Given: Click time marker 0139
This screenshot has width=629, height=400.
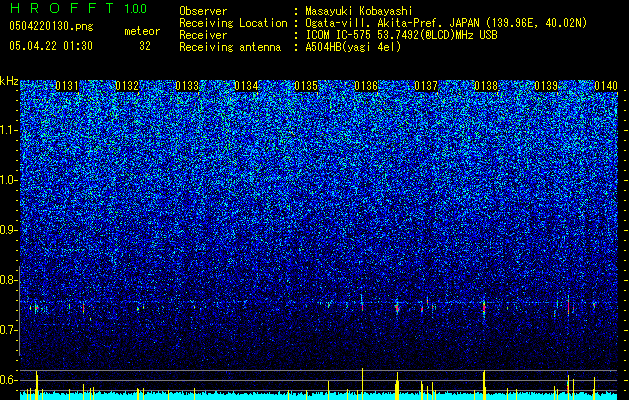Looking at the screenshot, I should [546, 86].
